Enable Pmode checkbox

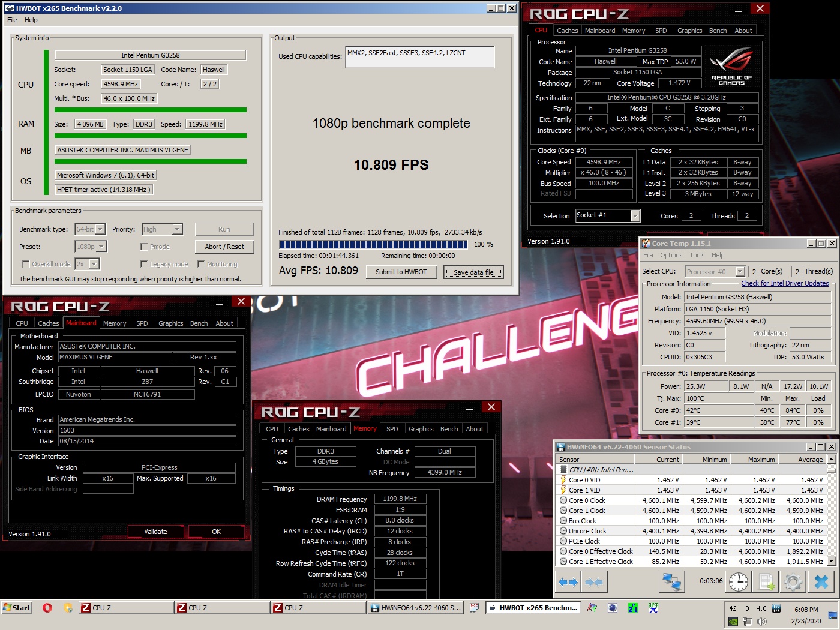[x=144, y=247]
